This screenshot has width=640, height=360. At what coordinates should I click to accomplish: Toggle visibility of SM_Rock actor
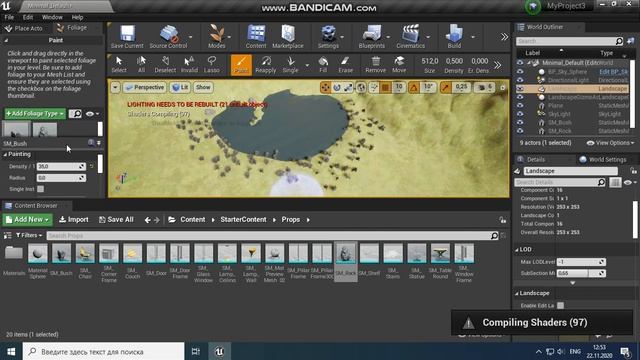[520, 131]
